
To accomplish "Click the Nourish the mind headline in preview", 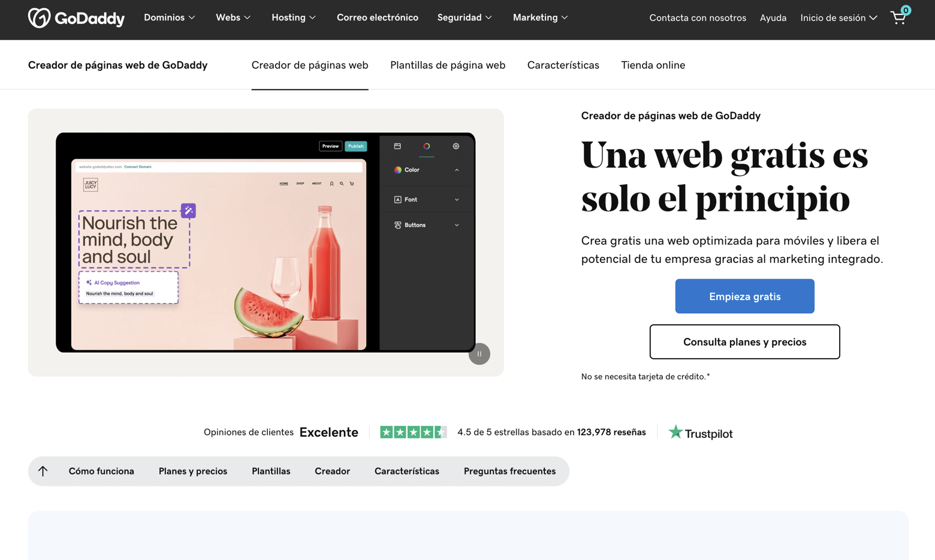I will pyautogui.click(x=134, y=240).
